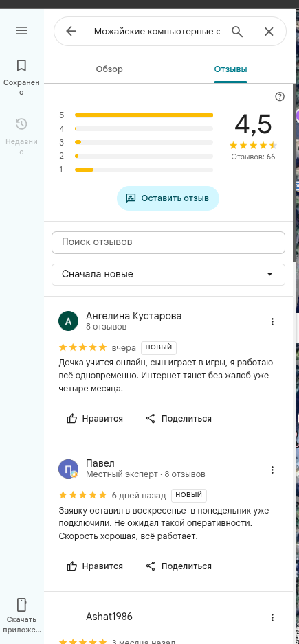Screen dimensions: 299x644
Task: Click the download app phone icon
Action: coord(21,605)
